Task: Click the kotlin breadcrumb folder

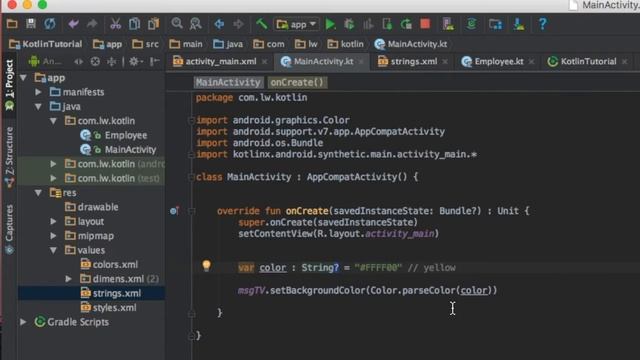Action: [x=346, y=44]
